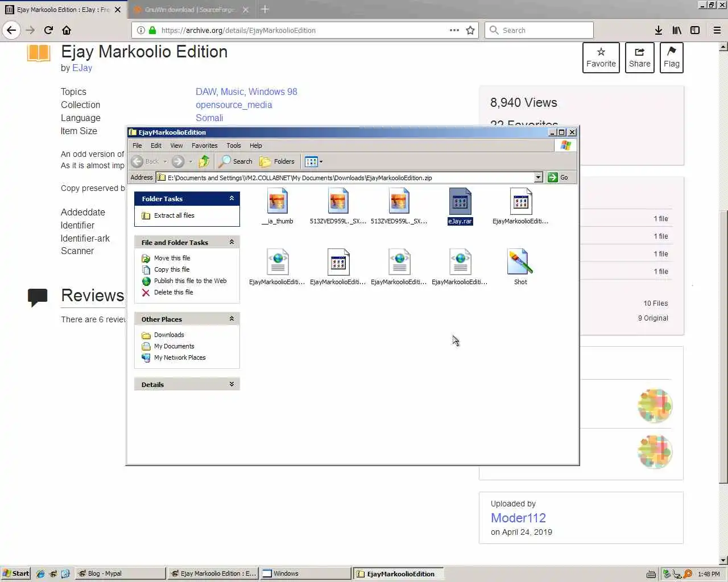Open a new browser tab
The height and width of the screenshot is (582, 728).
[264, 9]
